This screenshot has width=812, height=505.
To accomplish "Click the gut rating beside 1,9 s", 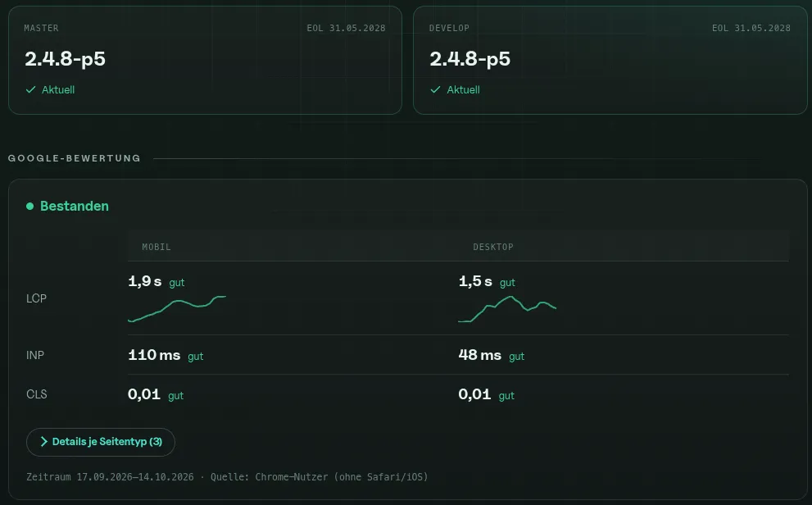I will click(x=177, y=283).
